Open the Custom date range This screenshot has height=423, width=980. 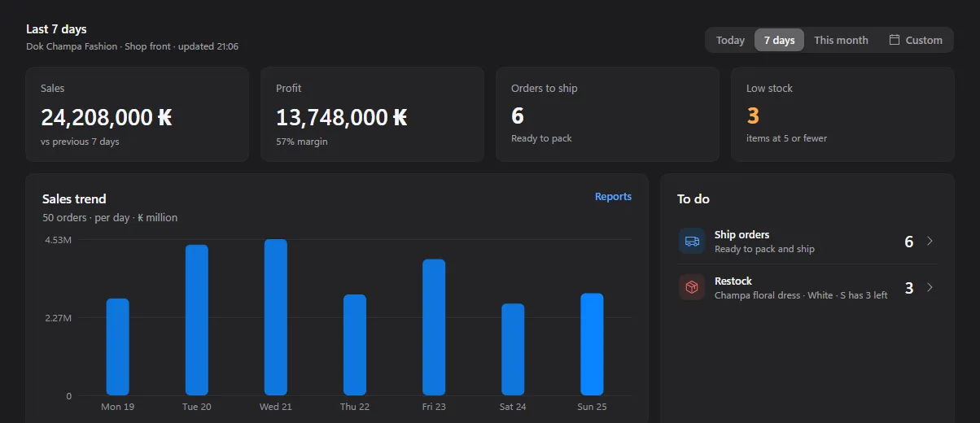coord(915,40)
